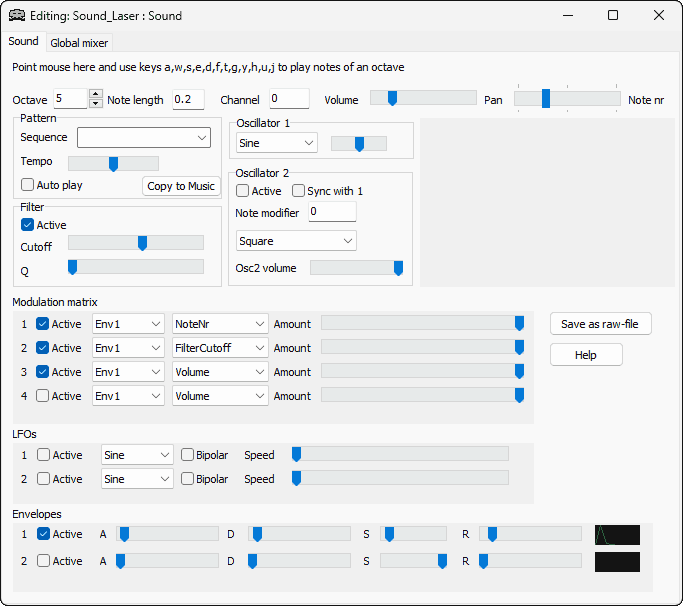683x606 pixels.
Task: Click the app icon in the title bar
Action: 17,16
